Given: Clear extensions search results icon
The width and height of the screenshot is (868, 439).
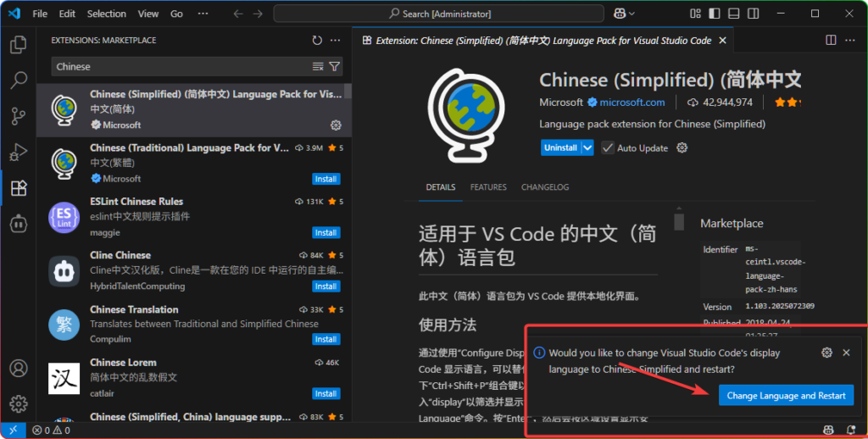Looking at the screenshot, I should point(318,66).
